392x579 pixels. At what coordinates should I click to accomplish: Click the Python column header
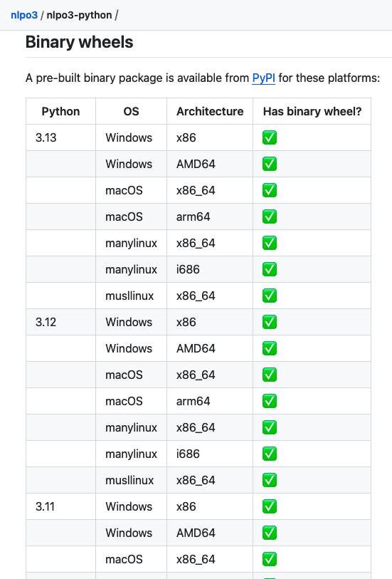click(61, 111)
